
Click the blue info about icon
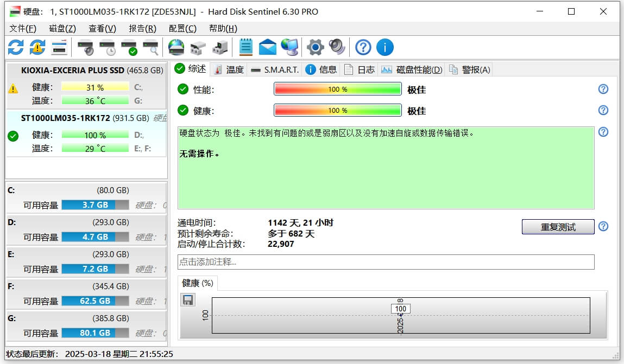pos(385,47)
